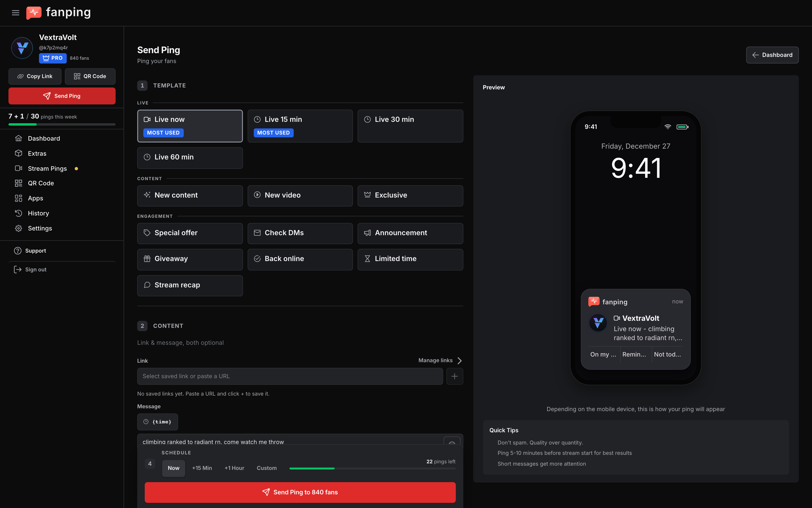Select the Live now template
The image size is (812, 508).
tap(190, 126)
